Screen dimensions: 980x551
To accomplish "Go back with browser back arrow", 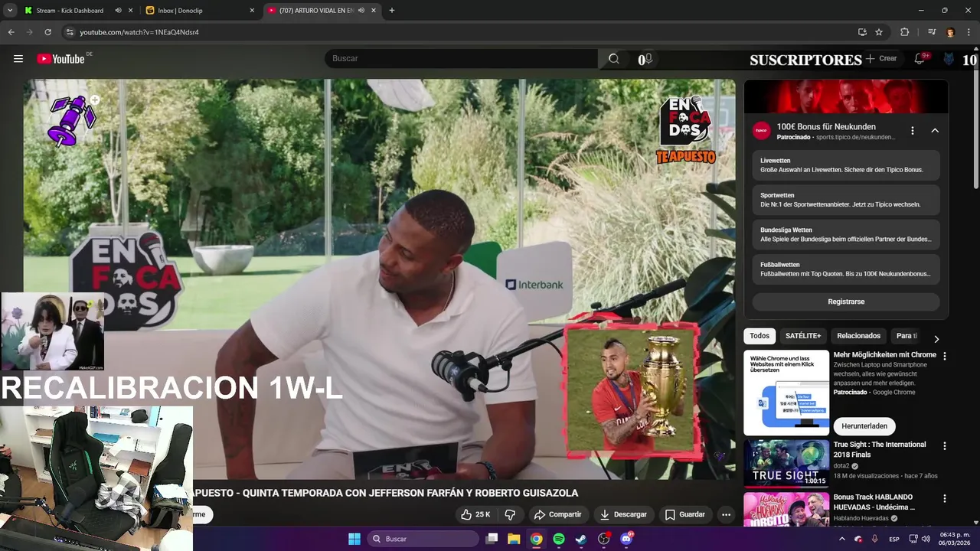I will 11,32.
